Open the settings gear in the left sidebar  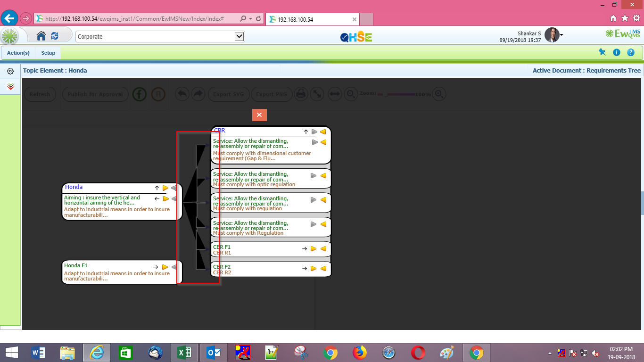[10, 71]
